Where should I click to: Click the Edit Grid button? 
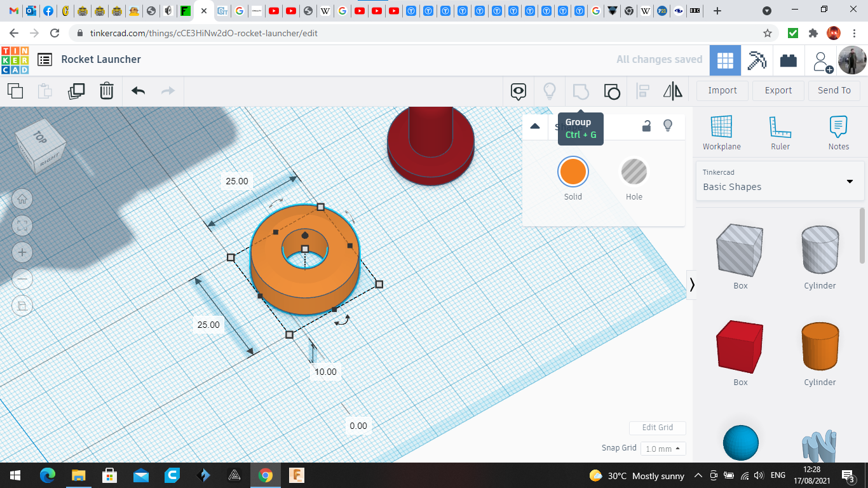point(658,428)
